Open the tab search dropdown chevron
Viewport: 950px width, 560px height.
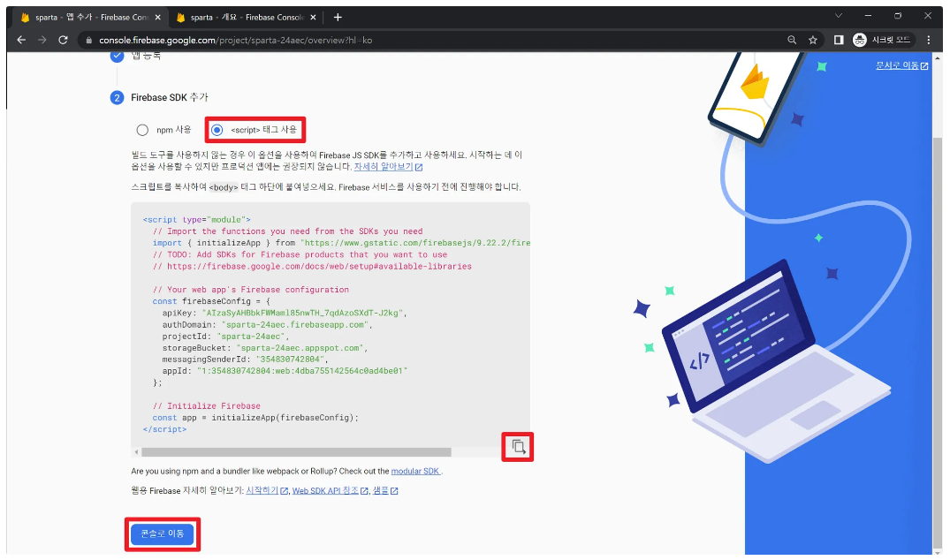pos(839,16)
